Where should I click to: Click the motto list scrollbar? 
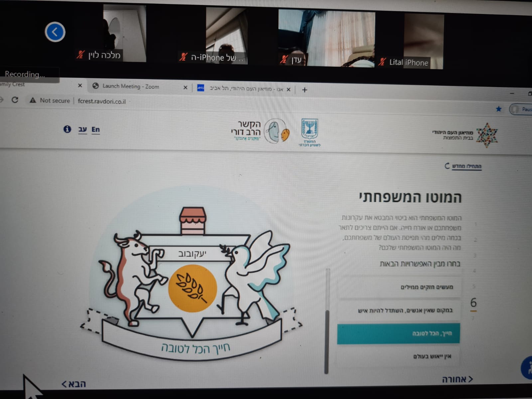tap(327, 341)
